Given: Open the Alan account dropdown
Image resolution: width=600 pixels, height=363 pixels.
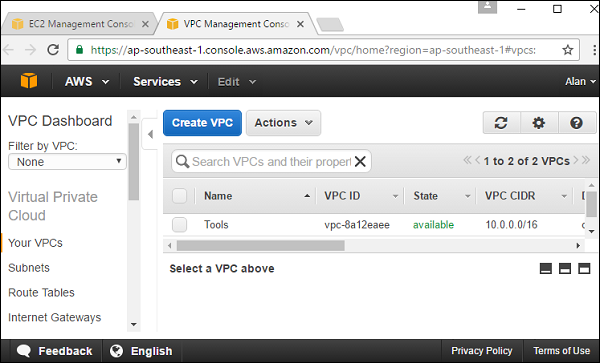Looking at the screenshot, I should [x=580, y=81].
